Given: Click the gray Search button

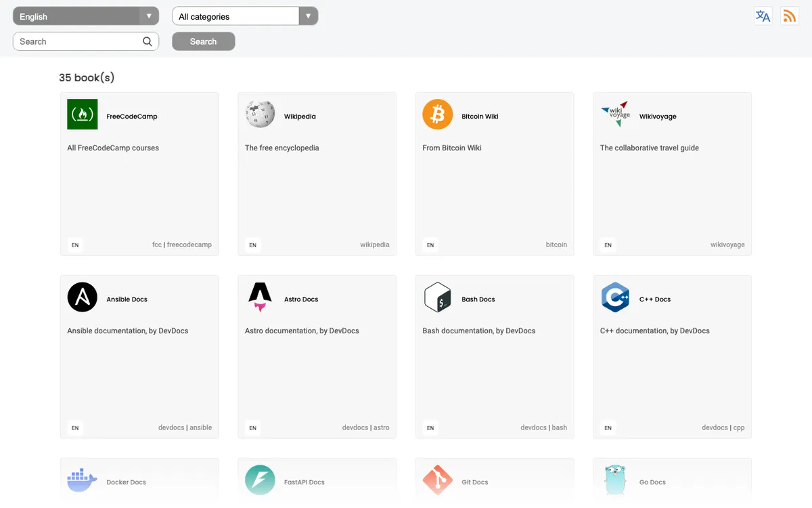Looking at the screenshot, I should tap(204, 41).
